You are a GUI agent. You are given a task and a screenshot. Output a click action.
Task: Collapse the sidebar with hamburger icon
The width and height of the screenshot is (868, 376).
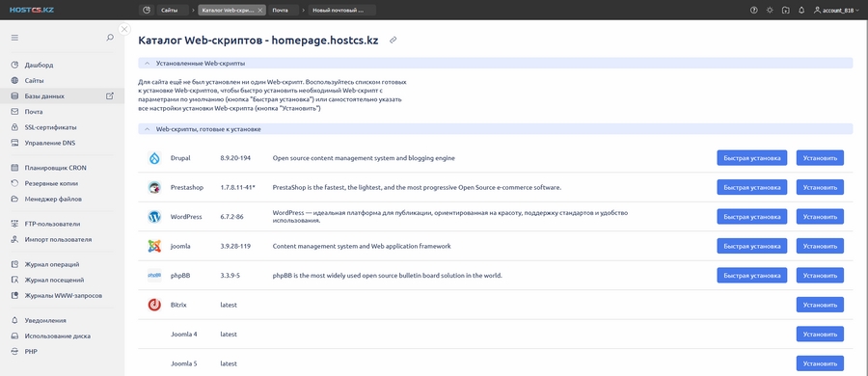click(x=14, y=38)
